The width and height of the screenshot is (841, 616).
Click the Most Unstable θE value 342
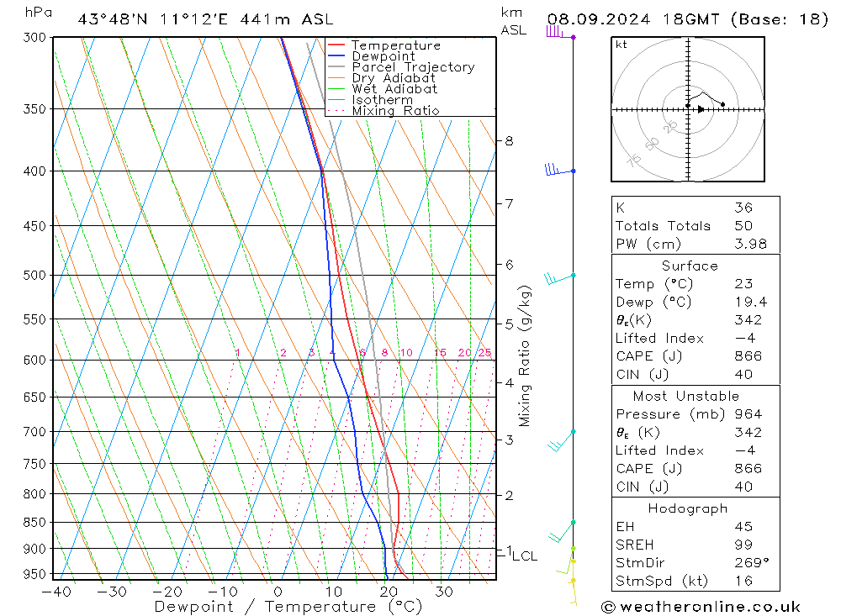(748, 433)
